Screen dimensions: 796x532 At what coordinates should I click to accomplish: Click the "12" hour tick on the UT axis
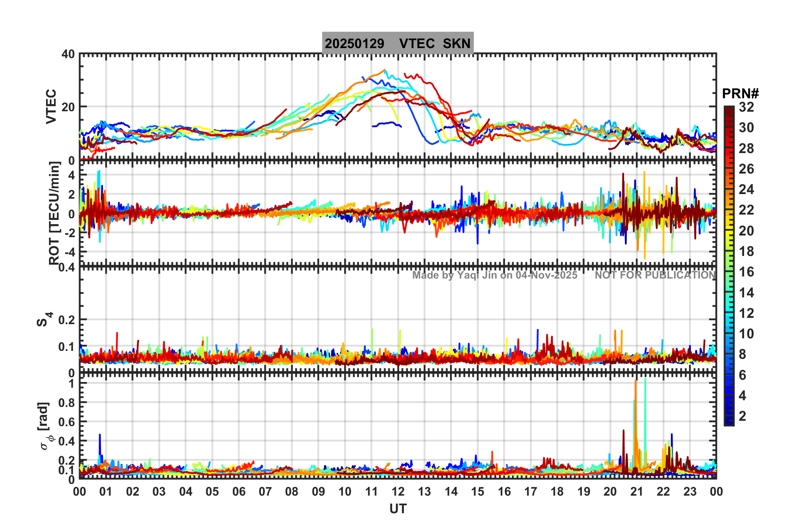(x=398, y=491)
